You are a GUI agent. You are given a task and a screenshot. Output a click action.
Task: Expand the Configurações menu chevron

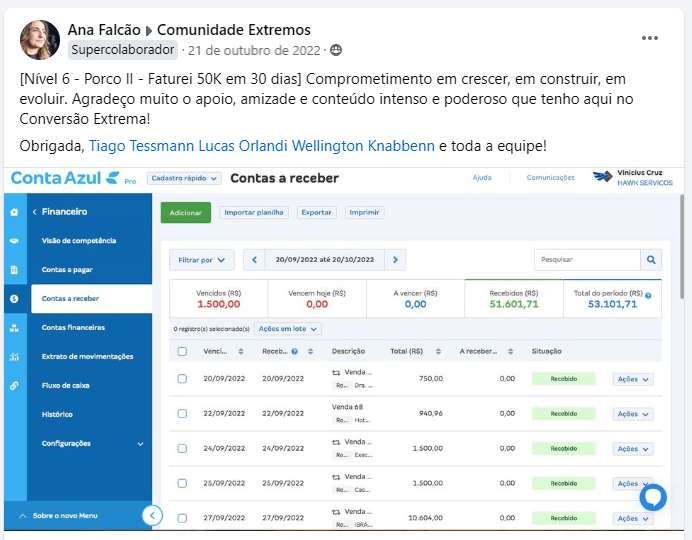pyautogui.click(x=140, y=444)
